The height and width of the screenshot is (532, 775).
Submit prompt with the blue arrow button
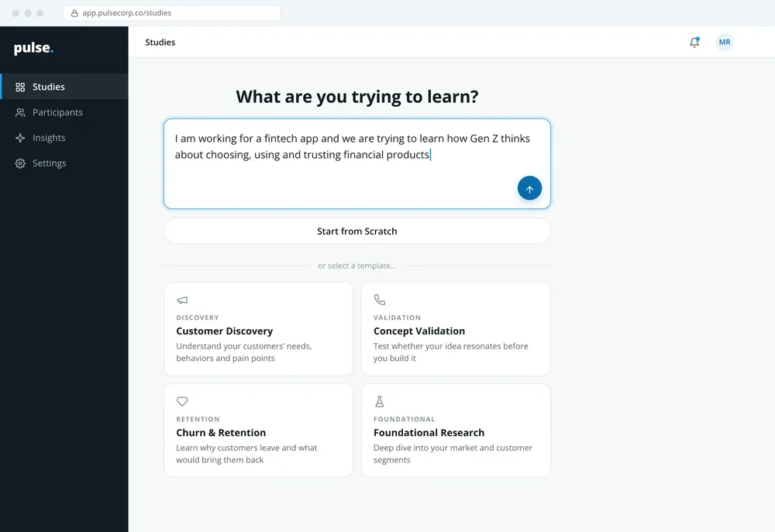529,188
